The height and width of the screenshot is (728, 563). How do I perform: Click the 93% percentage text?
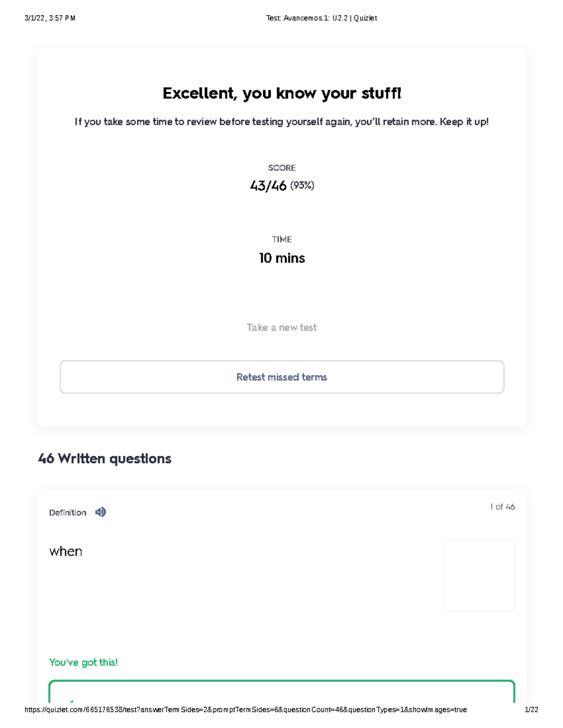tap(302, 186)
